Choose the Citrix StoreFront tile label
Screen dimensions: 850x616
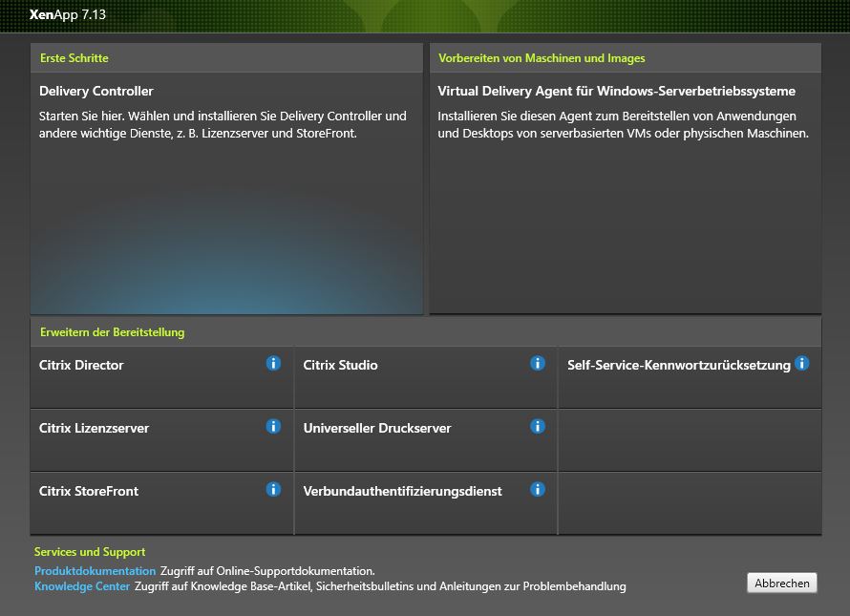coord(89,491)
